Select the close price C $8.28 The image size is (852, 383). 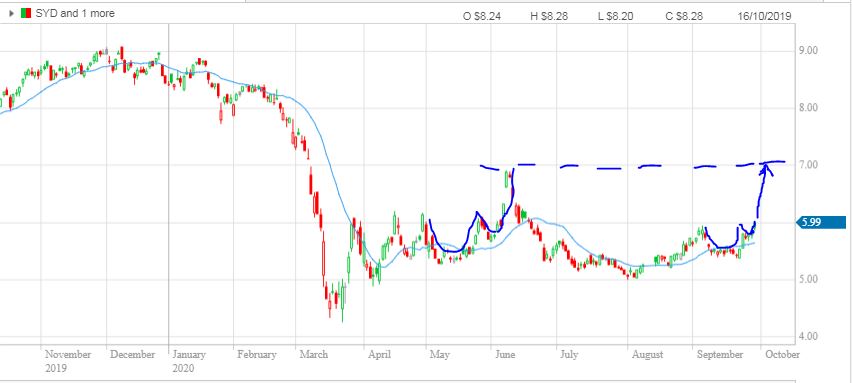(684, 16)
